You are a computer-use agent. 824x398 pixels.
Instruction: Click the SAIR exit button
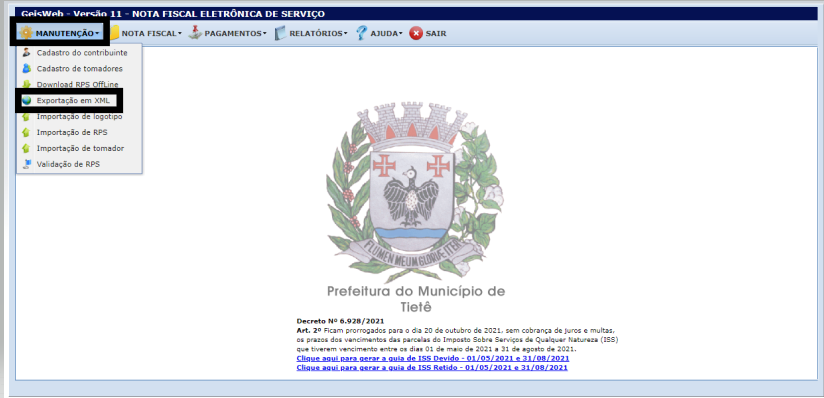[x=428, y=33]
